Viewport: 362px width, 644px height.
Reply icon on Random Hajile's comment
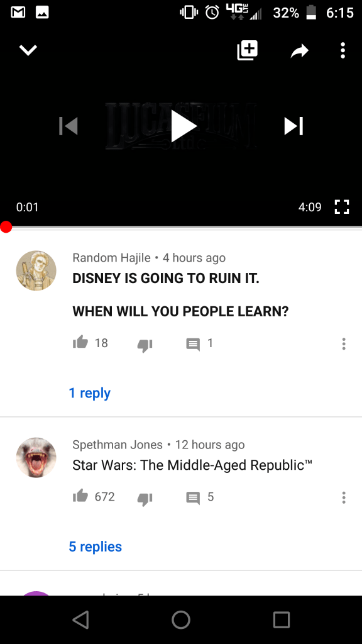[193, 344]
